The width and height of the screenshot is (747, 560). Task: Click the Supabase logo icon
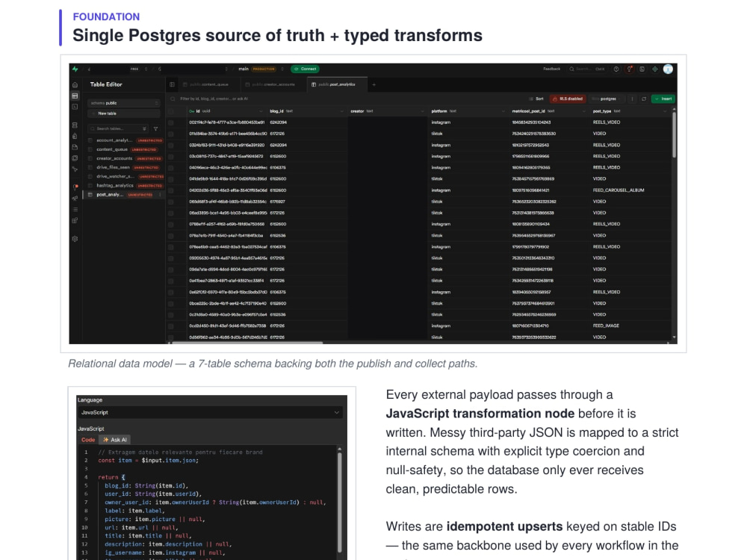(x=75, y=69)
